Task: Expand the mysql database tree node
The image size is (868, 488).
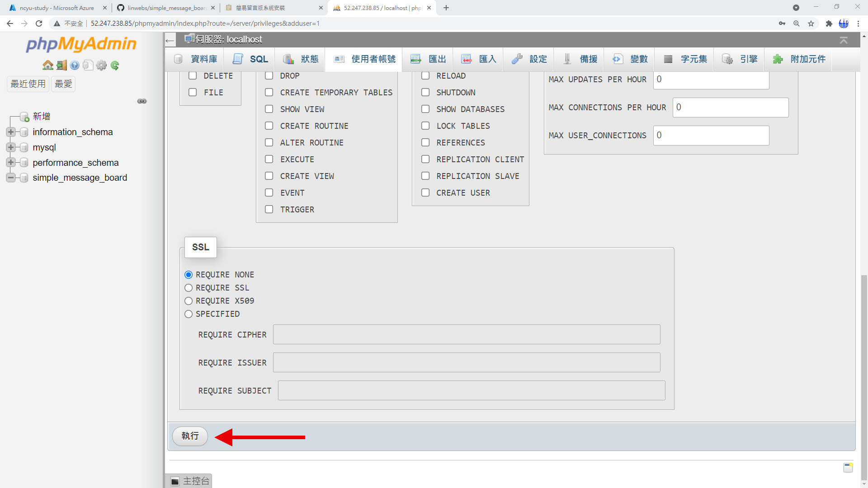Action: click(10, 147)
